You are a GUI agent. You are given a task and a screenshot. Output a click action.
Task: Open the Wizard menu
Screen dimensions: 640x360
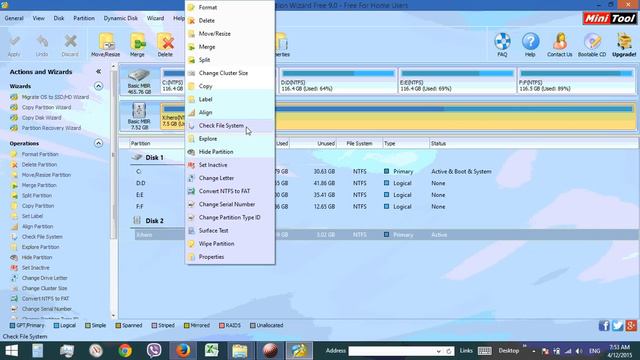point(155,18)
